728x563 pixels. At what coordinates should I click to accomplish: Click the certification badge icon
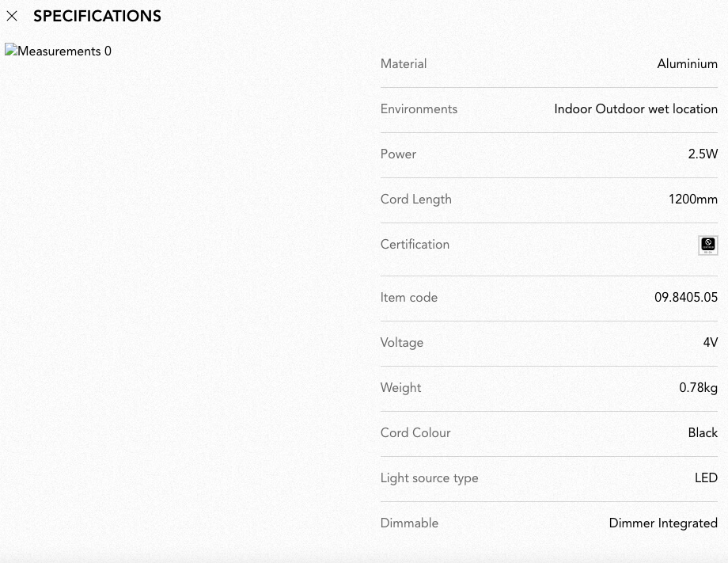(708, 245)
